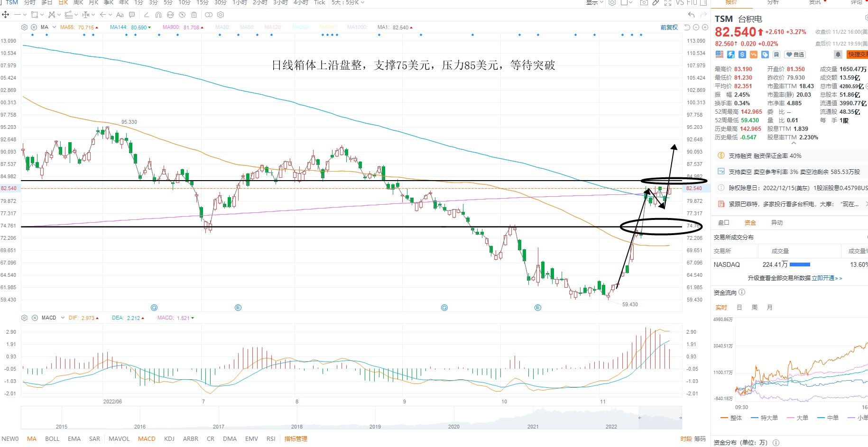Click the orange chart badge icon
The height and width of the screenshot is (447, 868).
[x=754, y=55]
